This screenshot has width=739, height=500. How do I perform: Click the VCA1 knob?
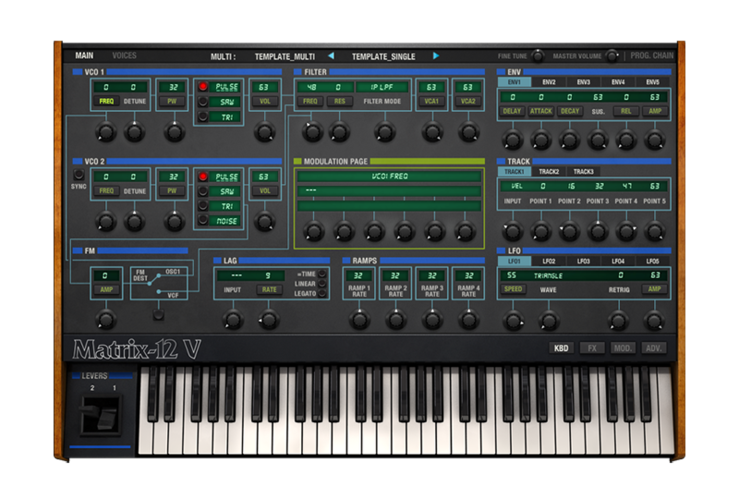[432, 132]
